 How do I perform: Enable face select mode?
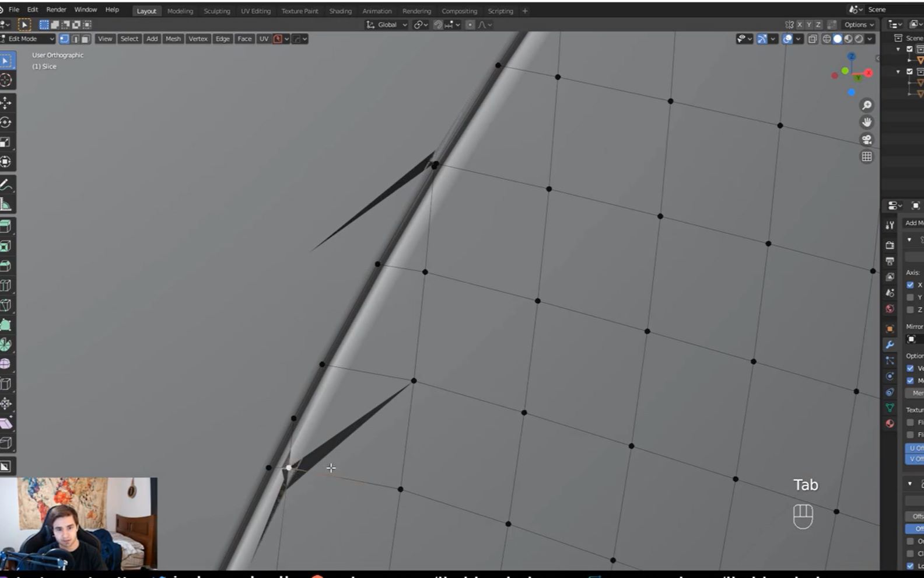[85, 39]
